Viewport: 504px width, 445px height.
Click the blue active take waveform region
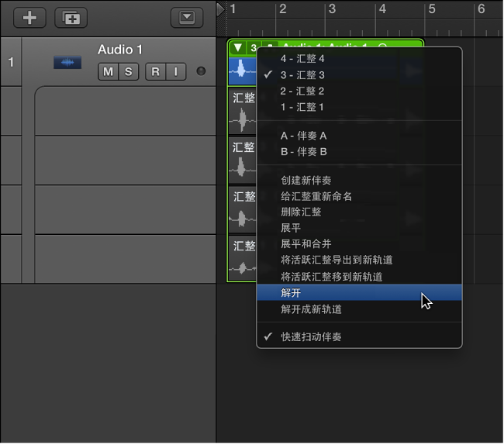[243, 71]
